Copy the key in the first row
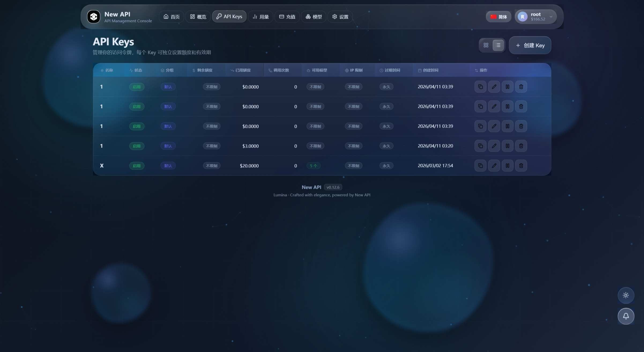 (x=480, y=87)
